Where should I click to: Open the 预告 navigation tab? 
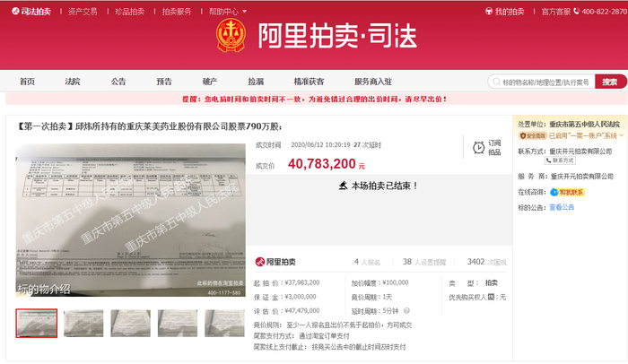pos(164,82)
